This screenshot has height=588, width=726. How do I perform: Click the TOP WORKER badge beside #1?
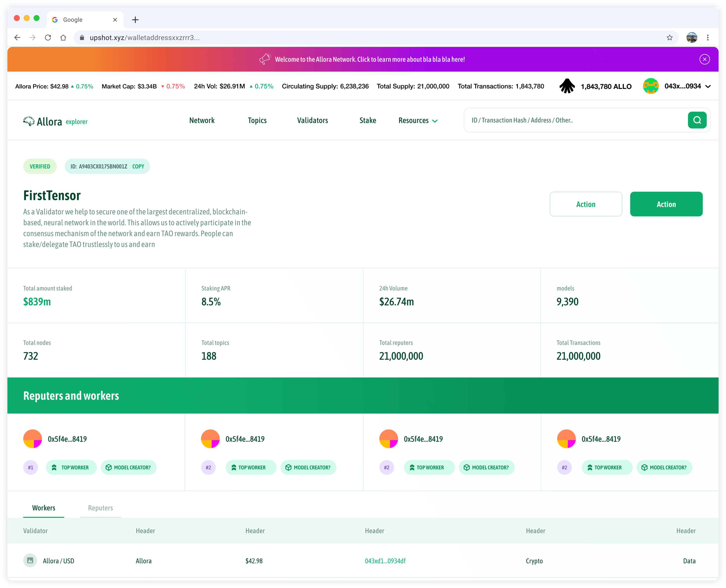click(x=71, y=467)
